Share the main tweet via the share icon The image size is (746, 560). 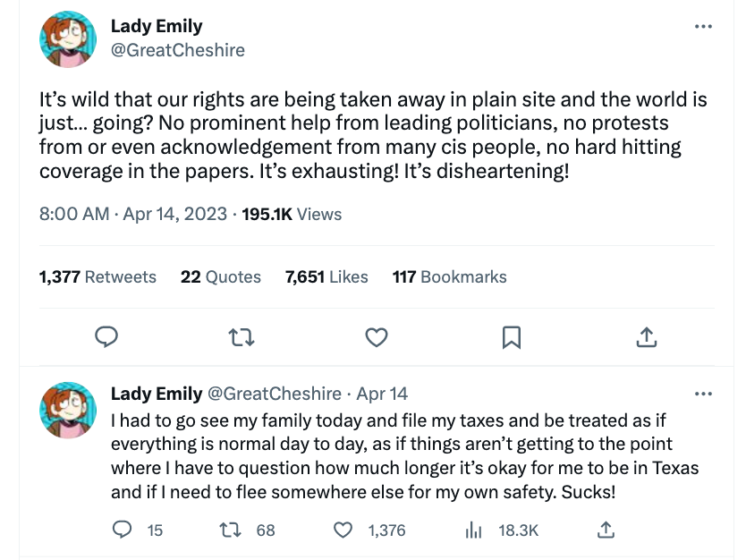[x=647, y=337]
